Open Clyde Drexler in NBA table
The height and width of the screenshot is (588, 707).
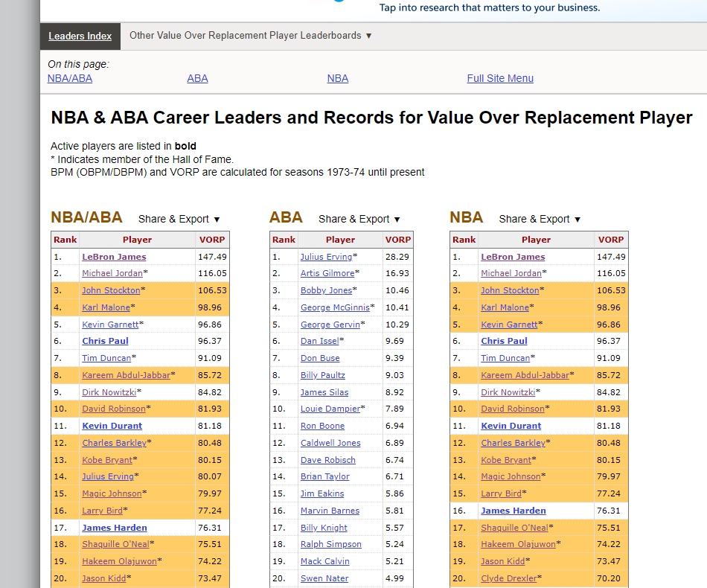click(x=509, y=578)
